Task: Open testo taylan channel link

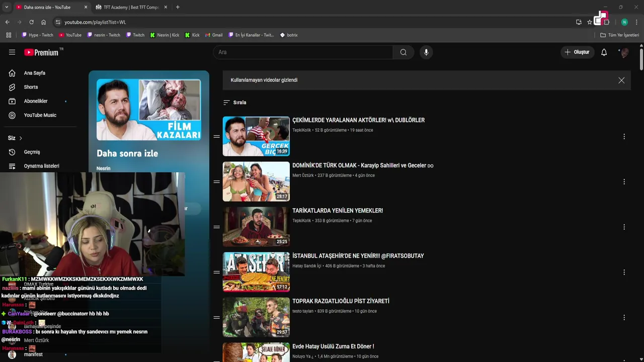Action: tap(303, 311)
